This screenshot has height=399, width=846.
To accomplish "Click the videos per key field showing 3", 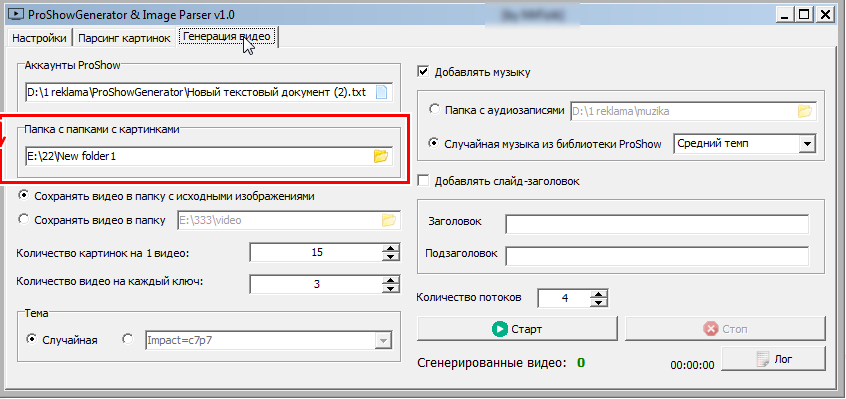I will 317,284.
